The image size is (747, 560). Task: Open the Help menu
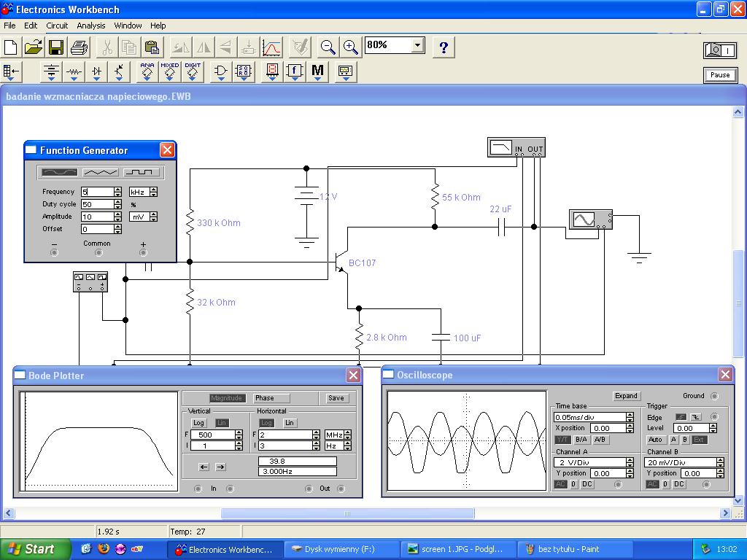pyautogui.click(x=158, y=26)
